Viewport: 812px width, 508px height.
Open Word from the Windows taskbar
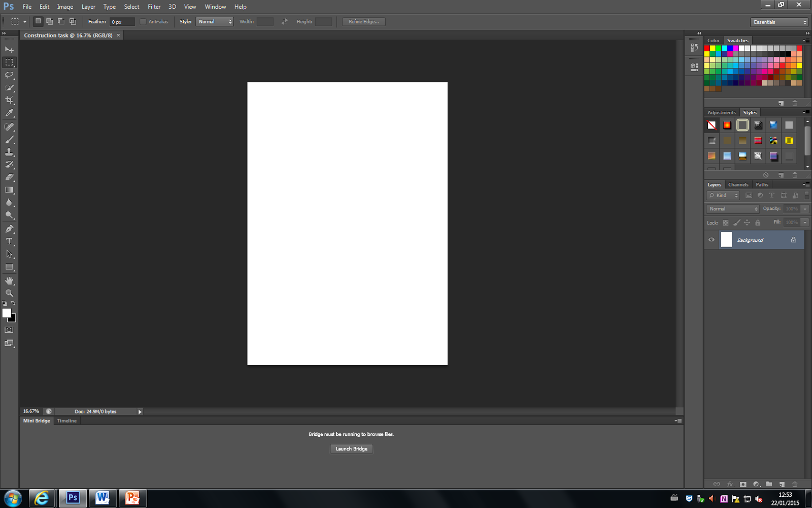coord(103,498)
